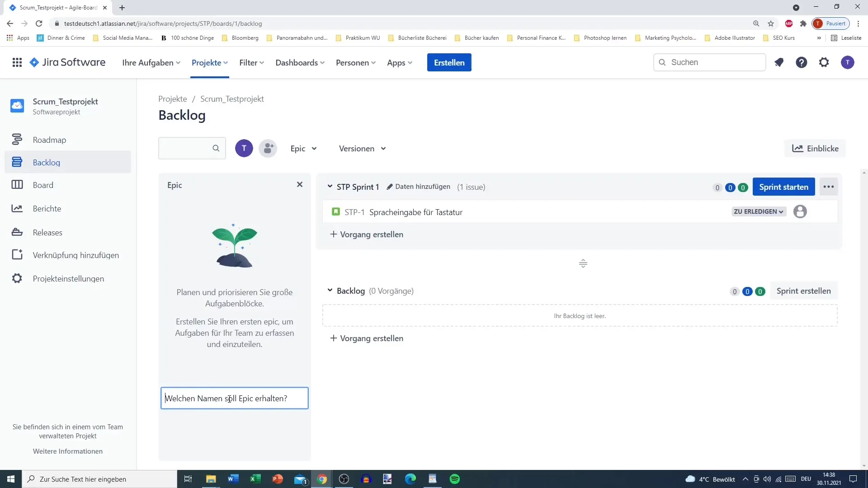Open Berichte in sidebar

coord(68,208)
